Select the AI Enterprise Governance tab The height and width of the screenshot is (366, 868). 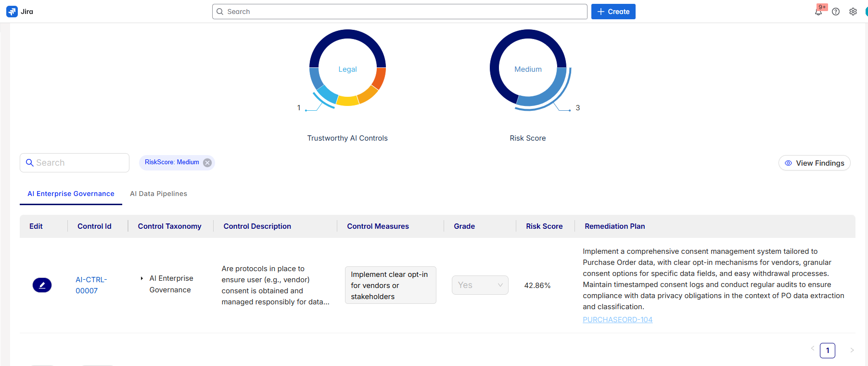(x=71, y=194)
